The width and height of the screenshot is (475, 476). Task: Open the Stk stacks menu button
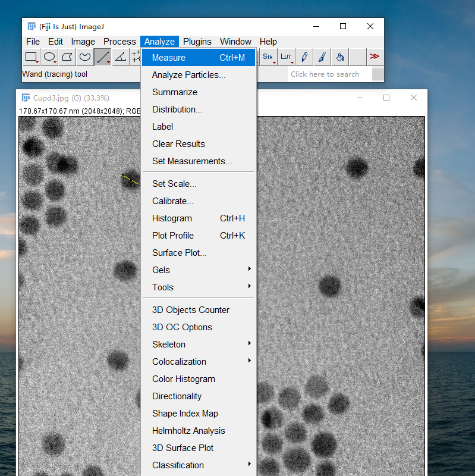[x=268, y=57]
